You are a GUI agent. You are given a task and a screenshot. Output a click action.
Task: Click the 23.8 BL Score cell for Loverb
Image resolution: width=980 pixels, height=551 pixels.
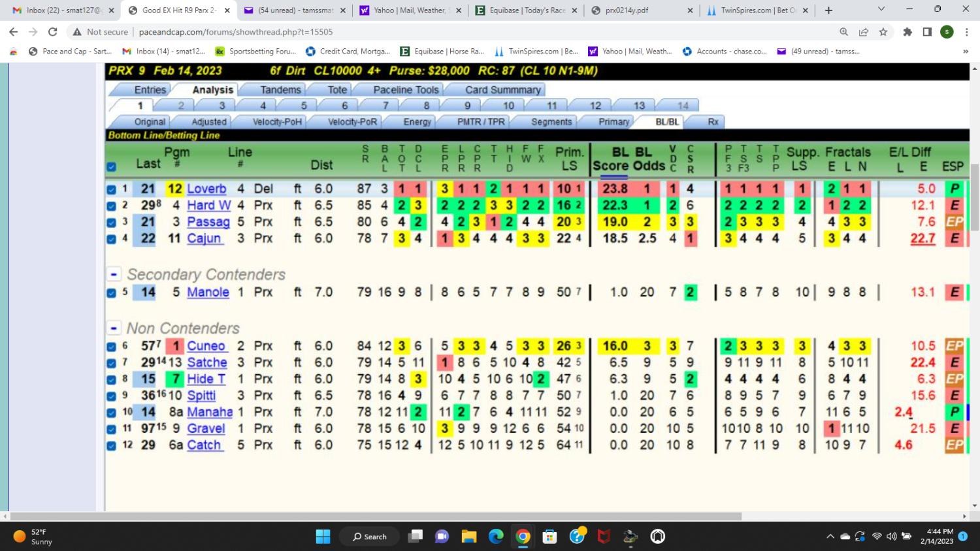pos(615,189)
